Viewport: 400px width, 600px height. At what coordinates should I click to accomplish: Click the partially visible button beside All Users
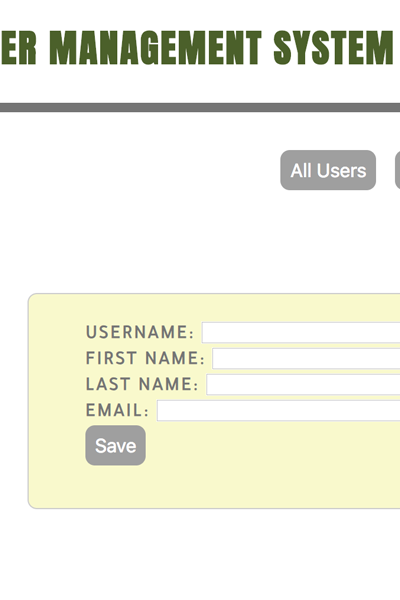[398, 170]
